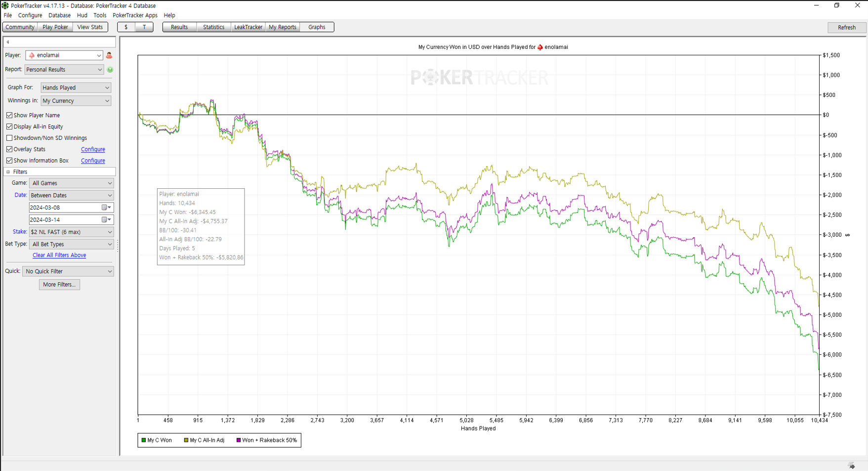Enable Showdown/Non SD Winnings checkbox
The image size is (868, 471).
[x=9, y=138]
